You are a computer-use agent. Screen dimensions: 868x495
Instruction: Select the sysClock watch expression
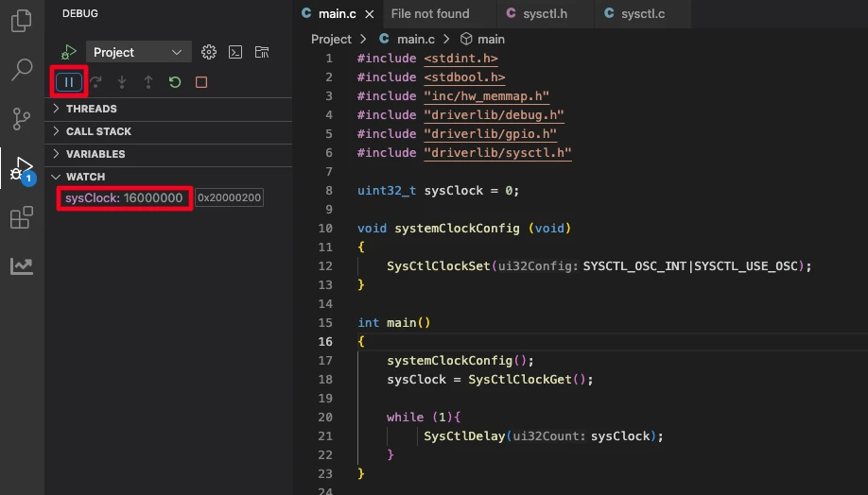coord(124,198)
